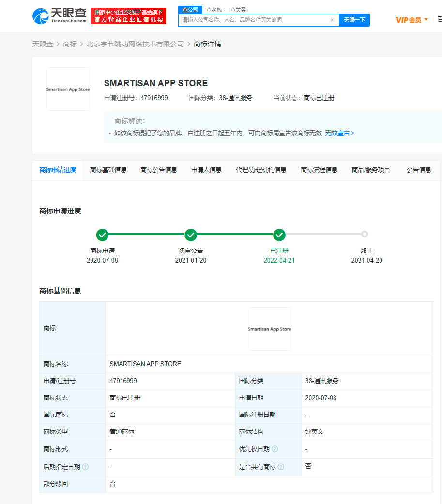The height and width of the screenshot is (504, 442).
Task: Select header registration number 47916999
Action: (x=154, y=98)
